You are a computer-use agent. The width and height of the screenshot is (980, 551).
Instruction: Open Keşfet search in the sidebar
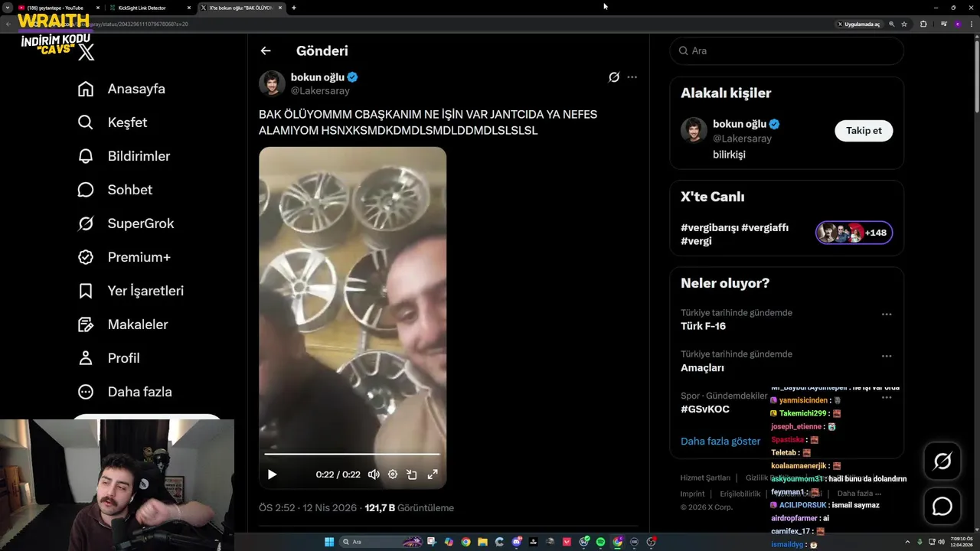(x=112, y=122)
